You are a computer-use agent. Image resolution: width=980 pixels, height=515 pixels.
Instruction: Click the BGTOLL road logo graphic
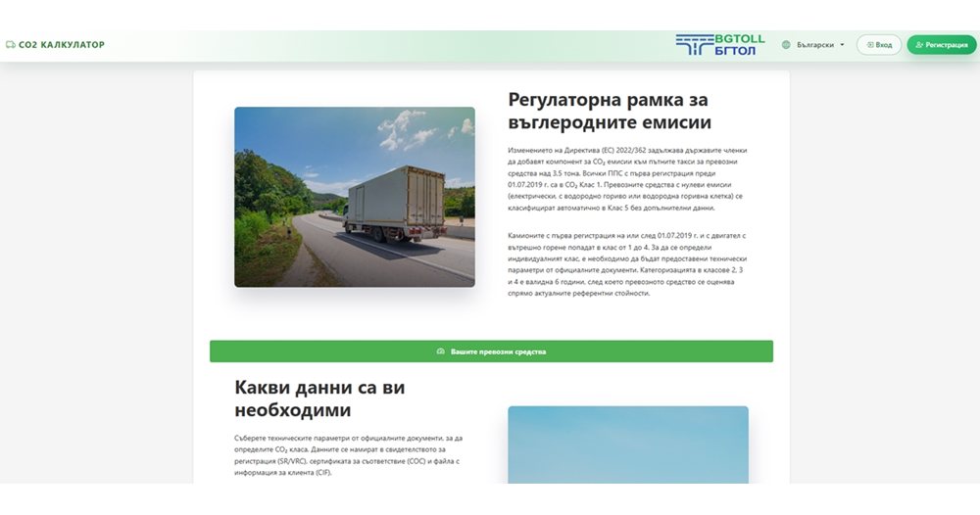(x=694, y=45)
